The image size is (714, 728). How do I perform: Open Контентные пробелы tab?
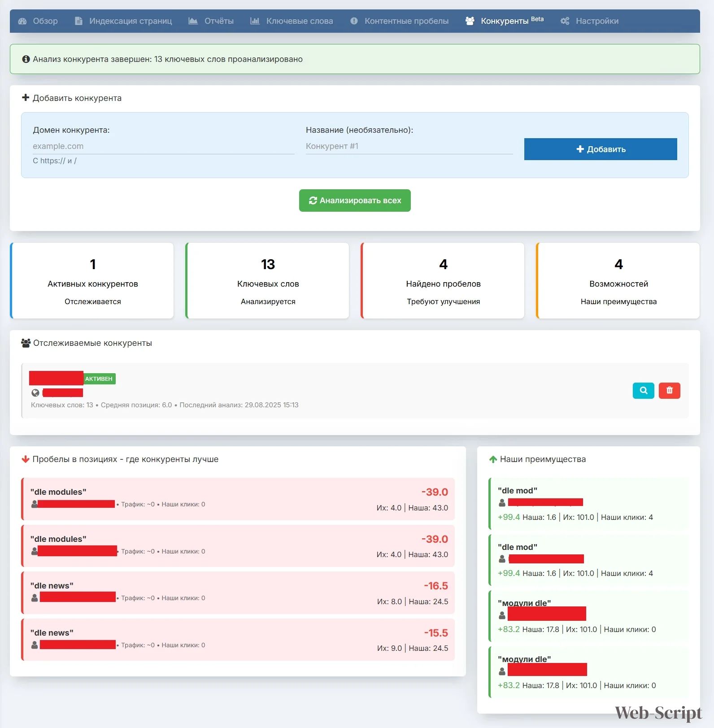400,21
